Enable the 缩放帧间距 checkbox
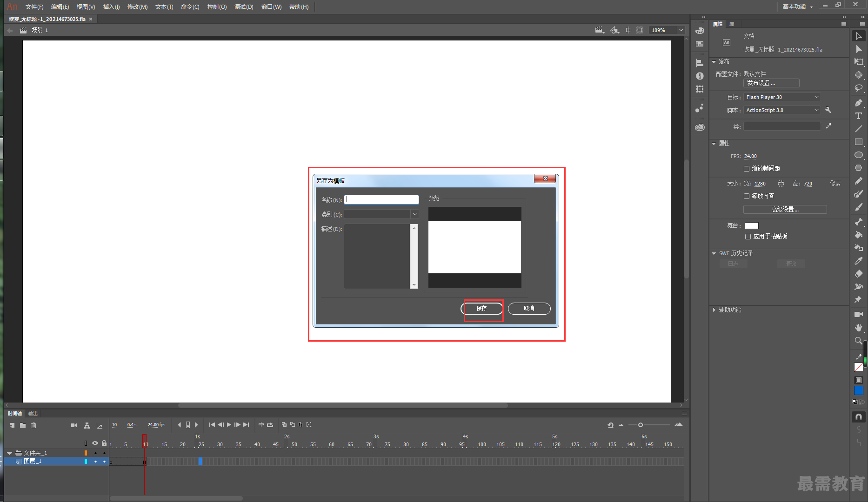Viewport: 868px width, 502px height. pyautogui.click(x=747, y=169)
